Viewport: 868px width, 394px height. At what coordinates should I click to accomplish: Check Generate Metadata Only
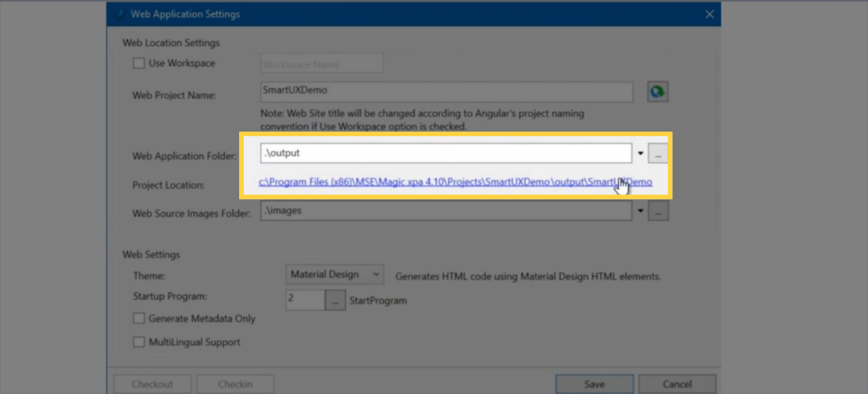139,318
